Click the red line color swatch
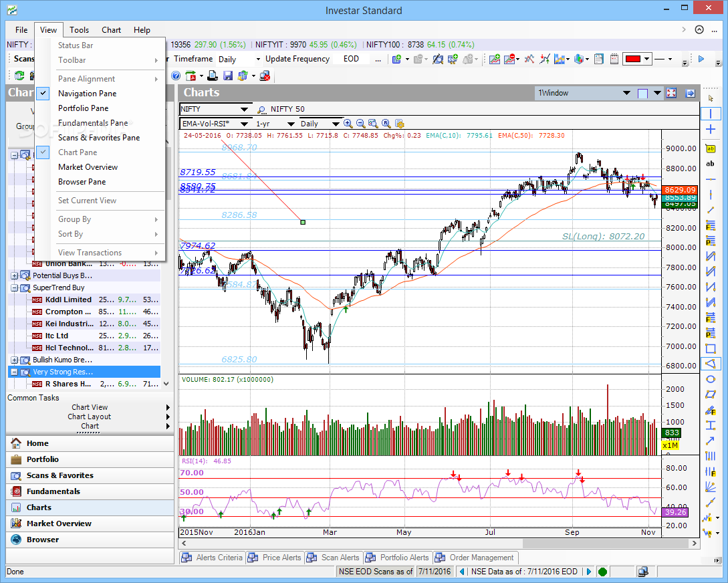The width and height of the screenshot is (728, 583). click(x=633, y=59)
